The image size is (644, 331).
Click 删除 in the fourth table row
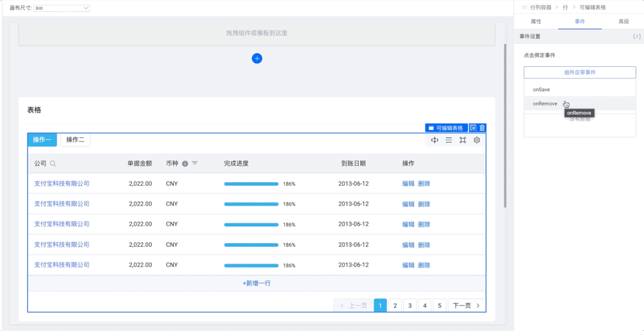pos(424,245)
